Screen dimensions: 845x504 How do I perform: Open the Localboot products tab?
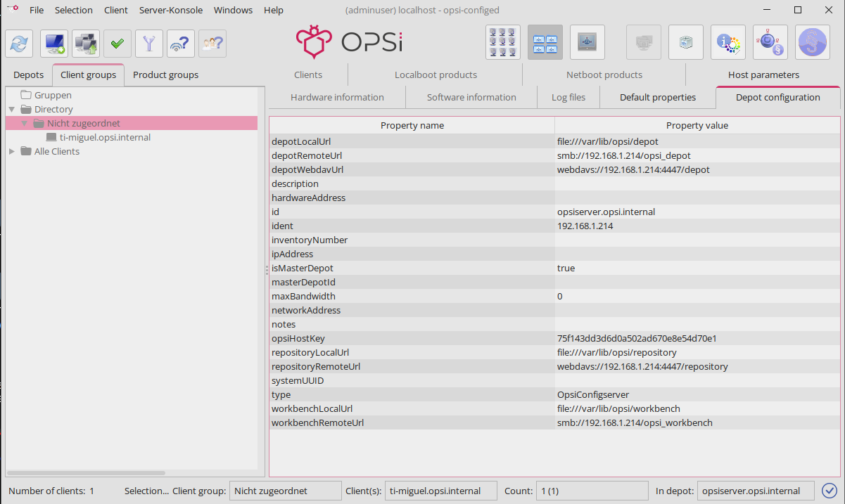pos(436,75)
